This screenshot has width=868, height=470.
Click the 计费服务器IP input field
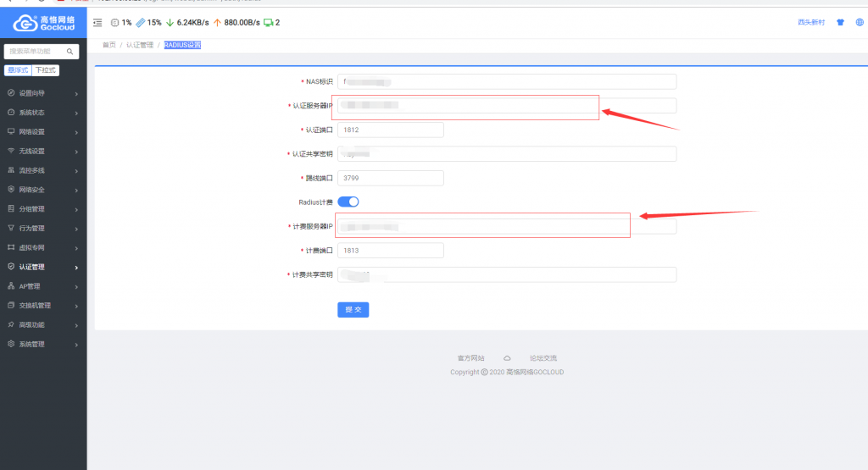point(507,226)
